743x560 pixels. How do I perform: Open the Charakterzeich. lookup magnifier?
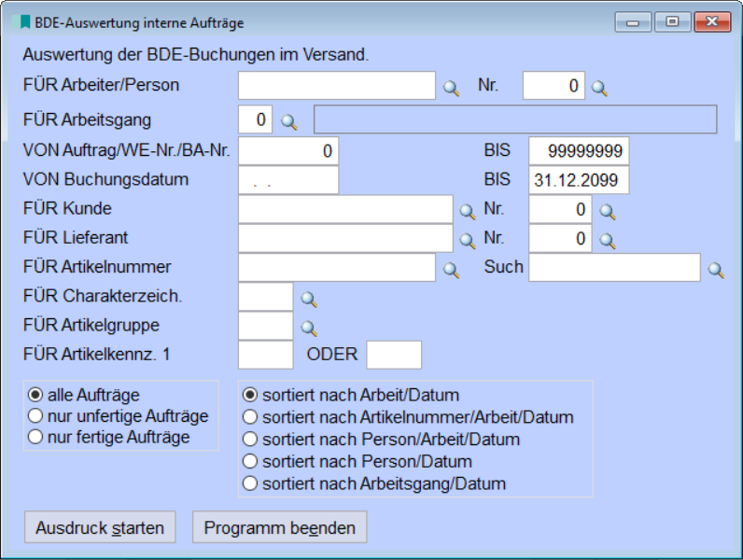pyautogui.click(x=308, y=299)
